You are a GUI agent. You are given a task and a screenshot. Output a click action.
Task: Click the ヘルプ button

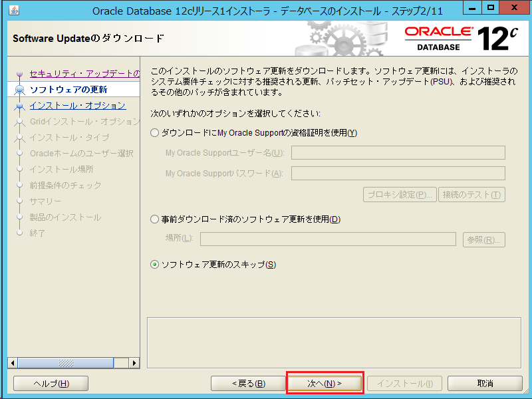click(51, 384)
